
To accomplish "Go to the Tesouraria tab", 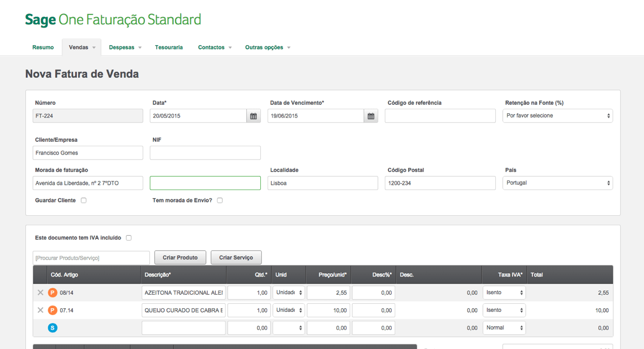I will pyautogui.click(x=169, y=47).
